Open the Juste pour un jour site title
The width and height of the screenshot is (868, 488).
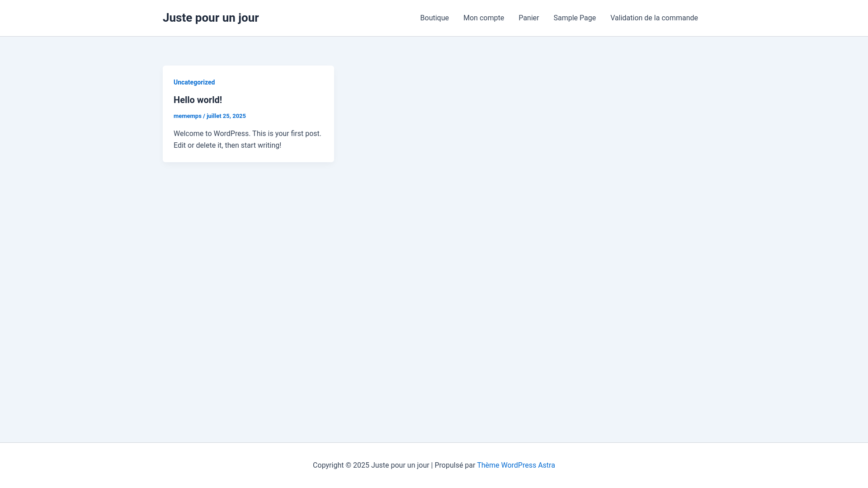[x=211, y=18]
